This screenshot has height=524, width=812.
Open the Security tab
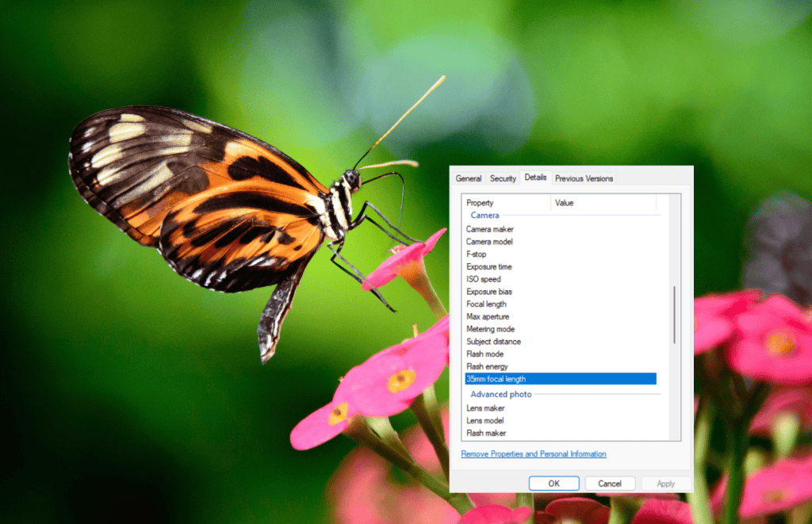[502, 178]
